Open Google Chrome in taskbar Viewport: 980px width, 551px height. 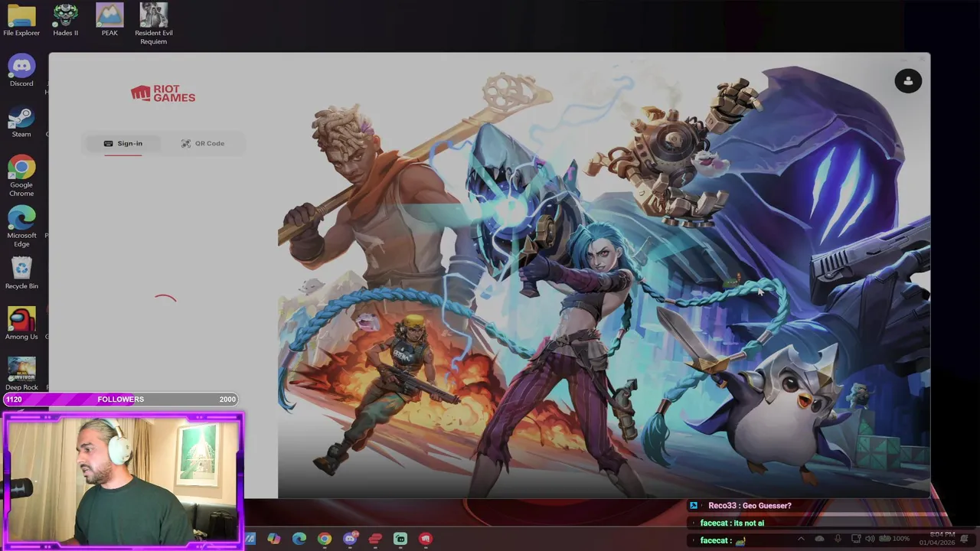point(325,539)
